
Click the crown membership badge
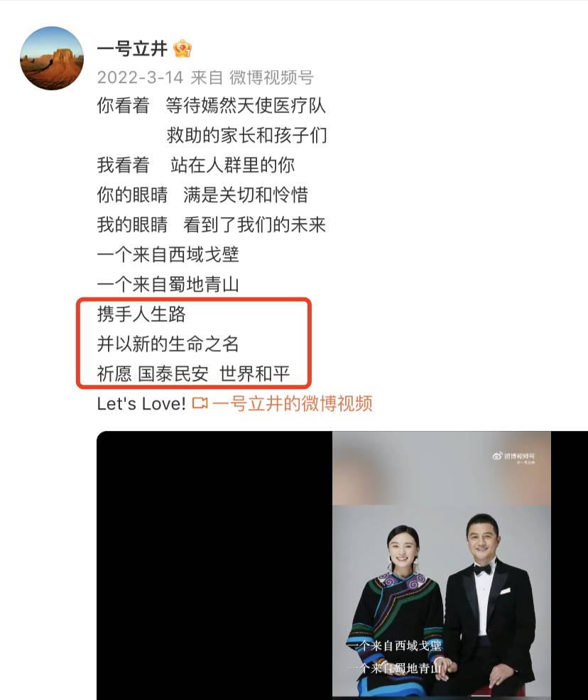(x=183, y=48)
